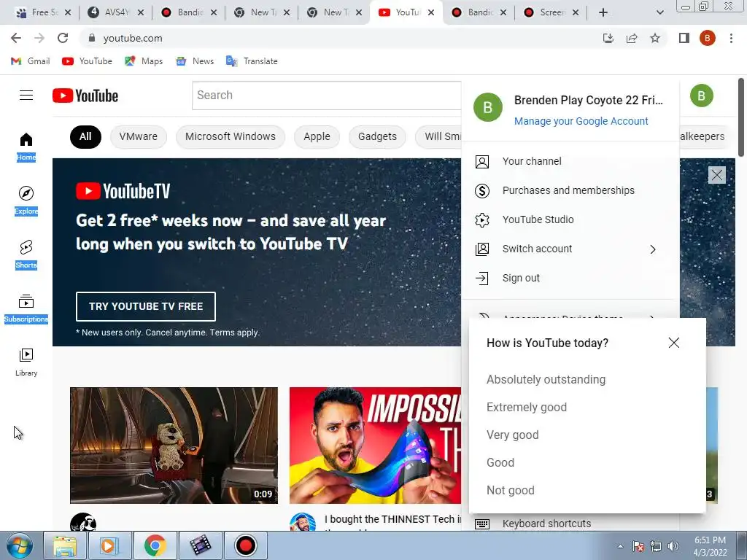Show hidden tray icons arrow
Image resolution: width=747 pixels, height=560 pixels.
click(620, 546)
